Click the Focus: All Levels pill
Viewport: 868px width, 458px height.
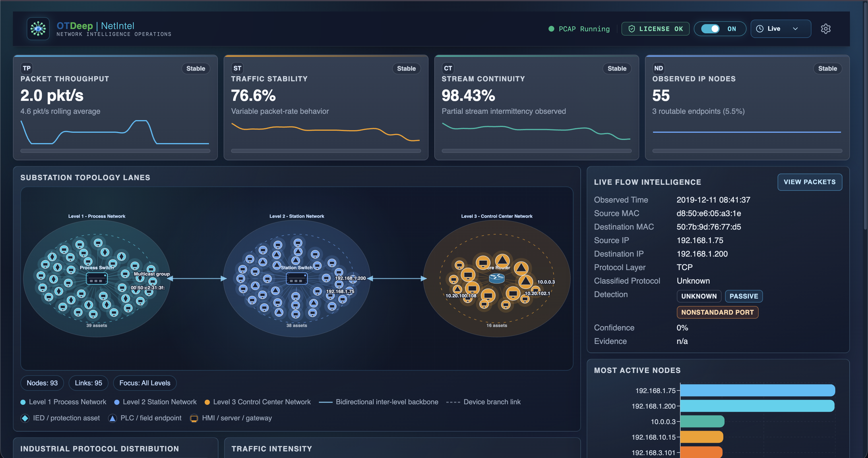pos(145,383)
